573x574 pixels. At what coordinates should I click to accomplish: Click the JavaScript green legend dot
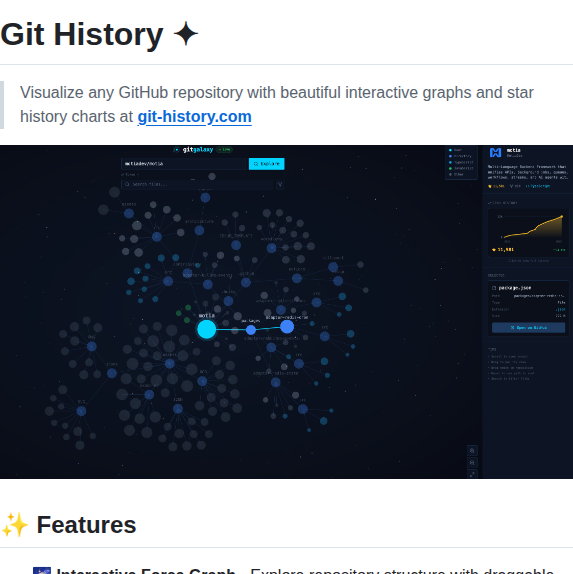[x=450, y=168]
